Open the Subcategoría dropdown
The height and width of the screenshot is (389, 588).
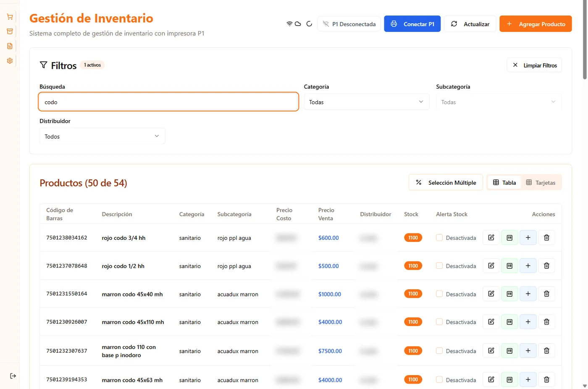(x=499, y=102)
